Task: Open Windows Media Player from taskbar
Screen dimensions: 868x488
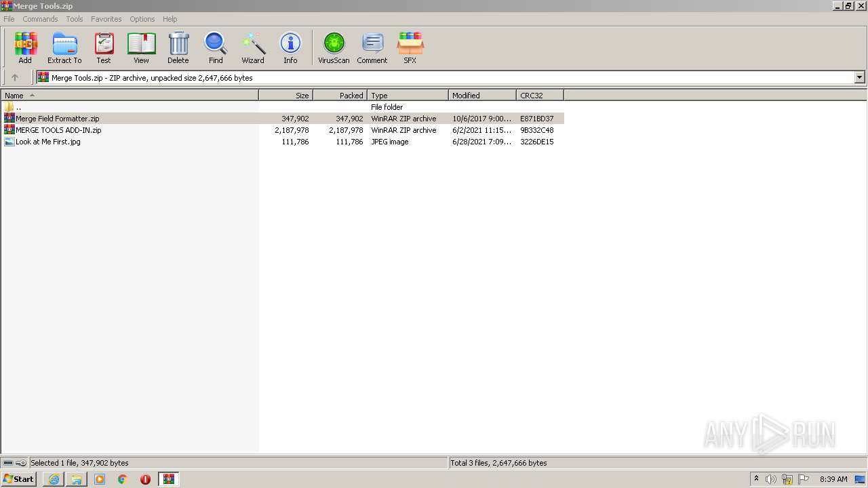Action: tap(100, 479)
